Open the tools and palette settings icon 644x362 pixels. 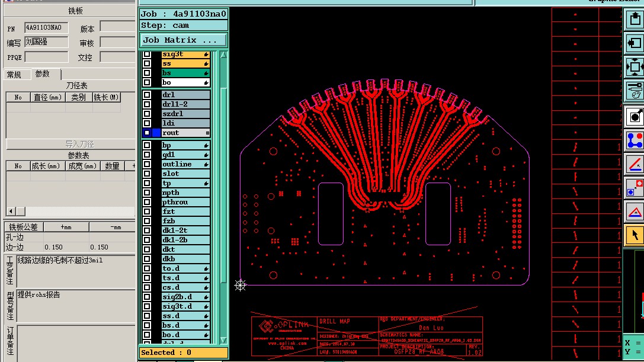point(635,91)
